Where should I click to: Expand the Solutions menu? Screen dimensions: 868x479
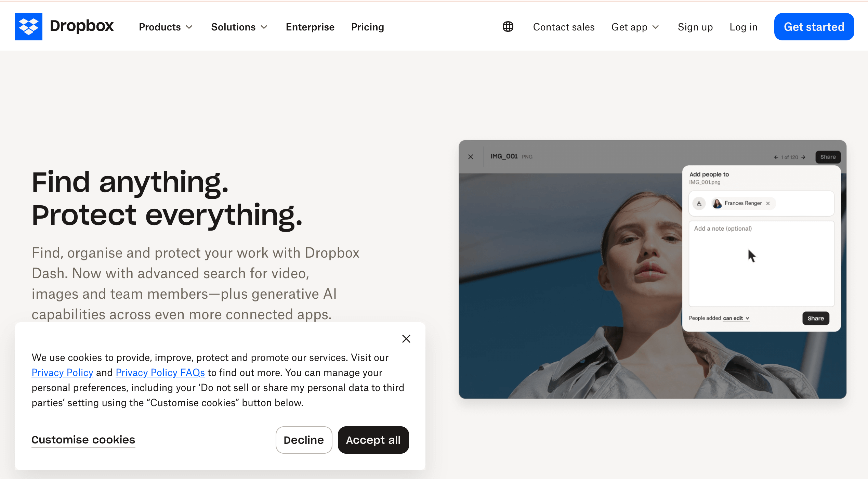[x=239, y=27]
